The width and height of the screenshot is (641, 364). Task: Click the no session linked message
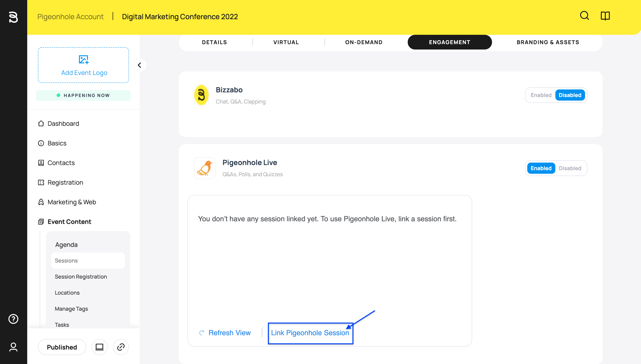327,219
